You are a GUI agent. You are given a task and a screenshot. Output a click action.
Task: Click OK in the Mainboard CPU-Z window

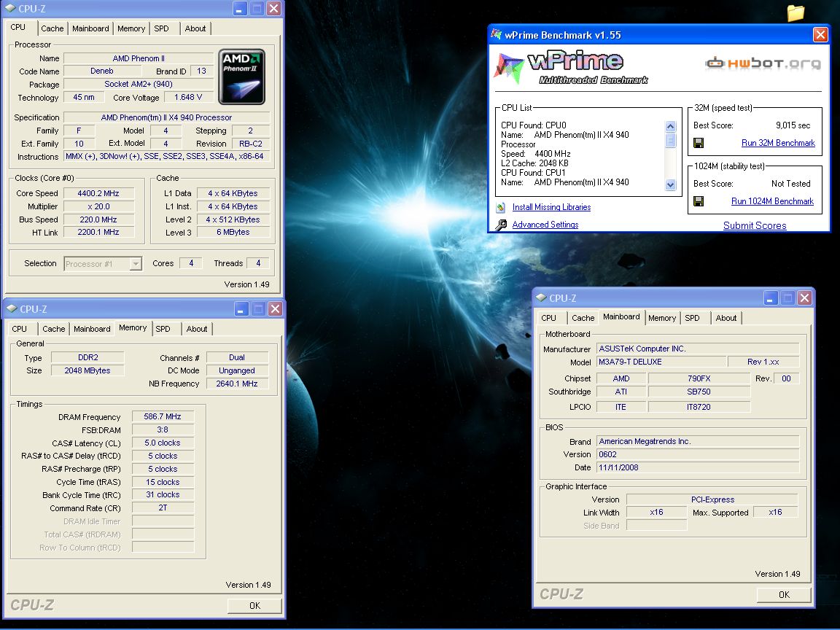coord(784,595)
